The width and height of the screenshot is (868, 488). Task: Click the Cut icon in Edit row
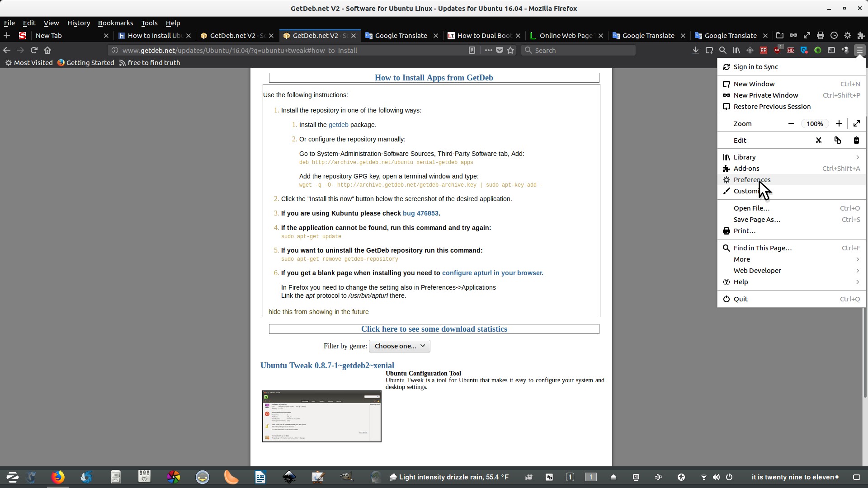[818, 141]
